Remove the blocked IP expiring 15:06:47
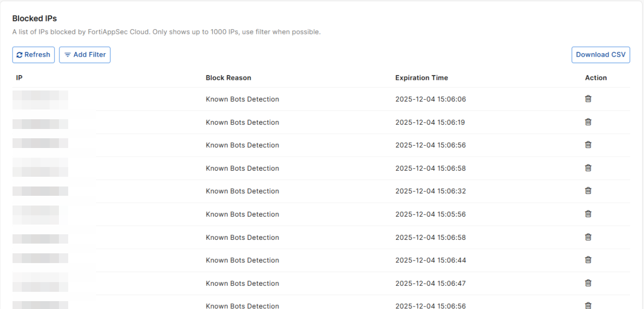 point(588,283)
